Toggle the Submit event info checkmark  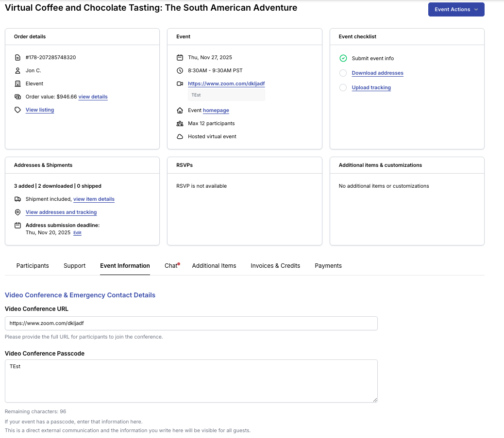343,58
